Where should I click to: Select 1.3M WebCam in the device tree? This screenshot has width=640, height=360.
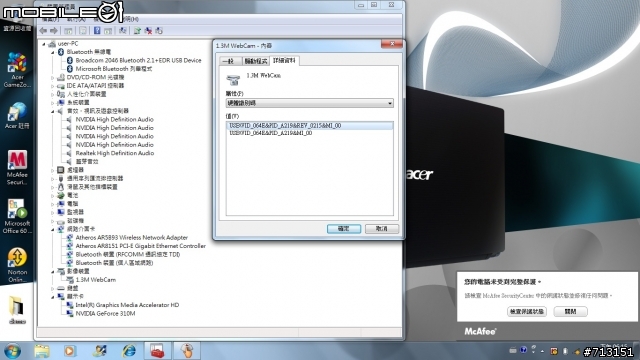pyautogui.click(x=96, y=280)
